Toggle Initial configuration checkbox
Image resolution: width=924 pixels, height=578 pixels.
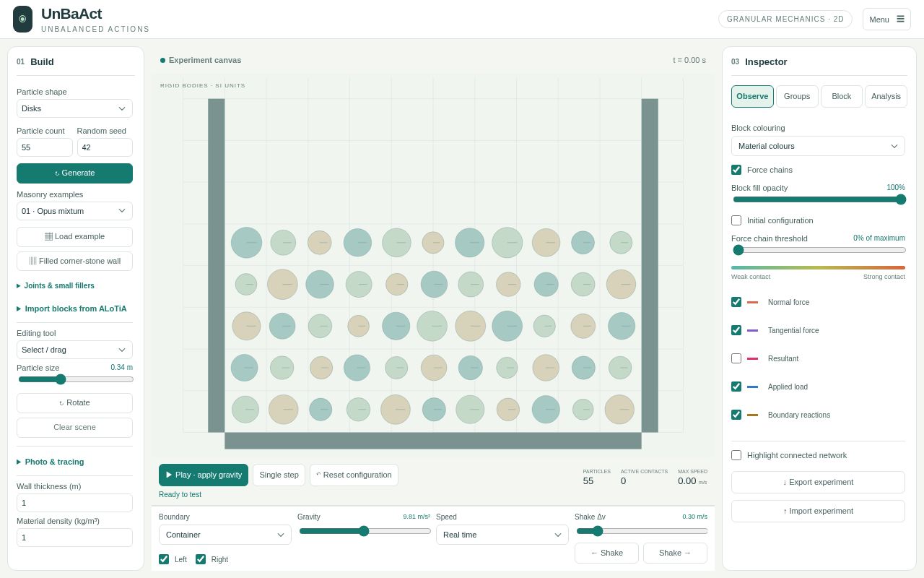736,220
